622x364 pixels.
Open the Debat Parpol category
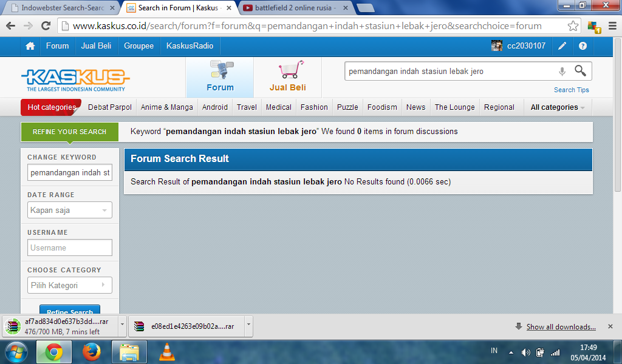(110, 107)
